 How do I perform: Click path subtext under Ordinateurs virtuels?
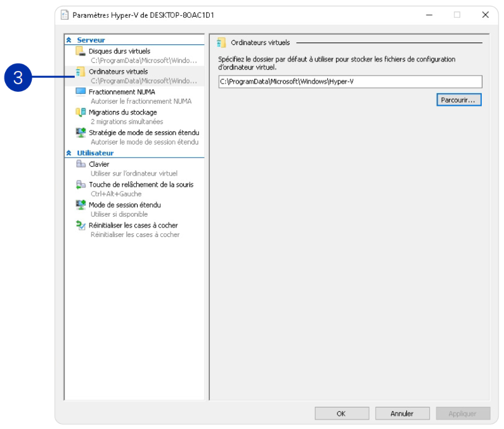coord(144,80)
